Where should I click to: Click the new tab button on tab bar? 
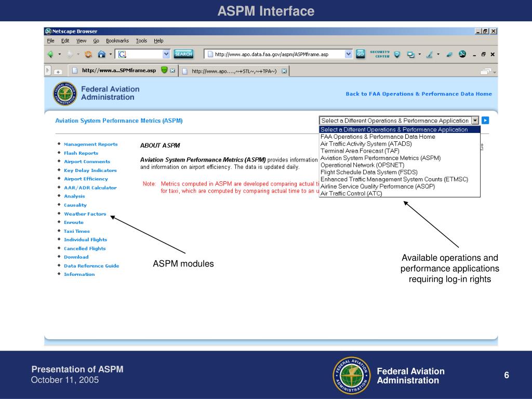(x=58, y=71)
